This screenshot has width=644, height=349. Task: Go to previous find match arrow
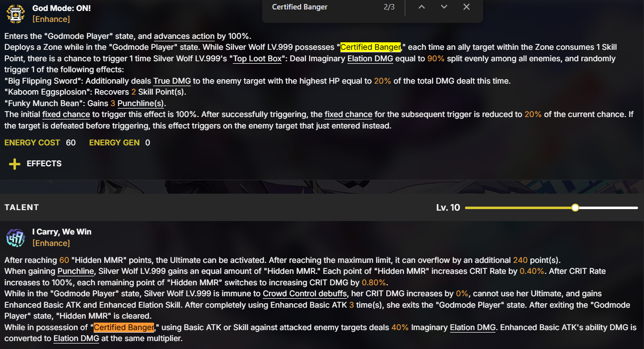point(422,7)
